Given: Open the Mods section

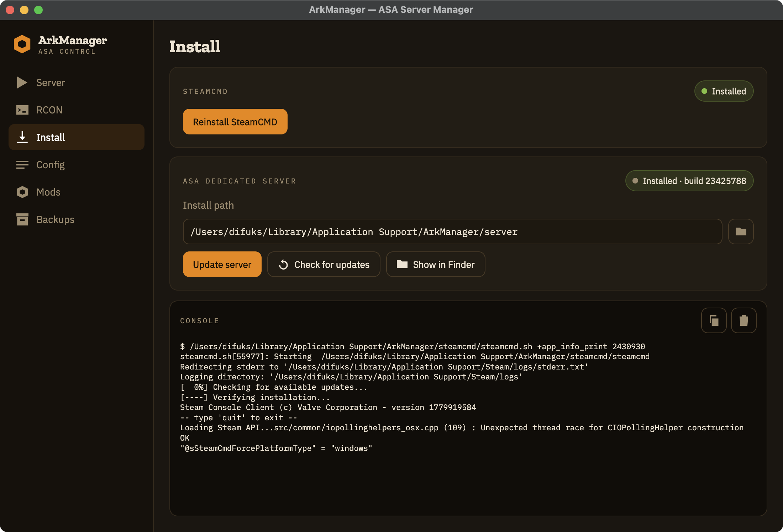Looking at the screenshot, I should click(x=48, y=192).
